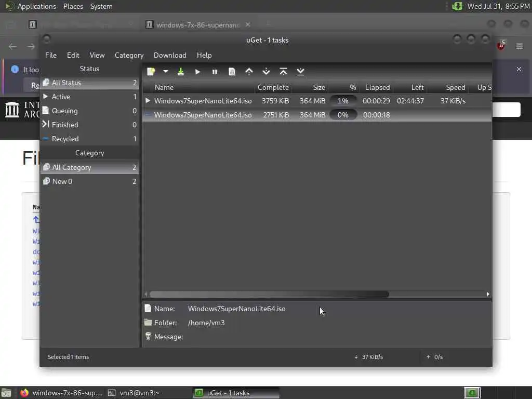Viewport: 532px width, 399px height.
Task: Select Recycled status filter
Action: click(x=90, y=139)
